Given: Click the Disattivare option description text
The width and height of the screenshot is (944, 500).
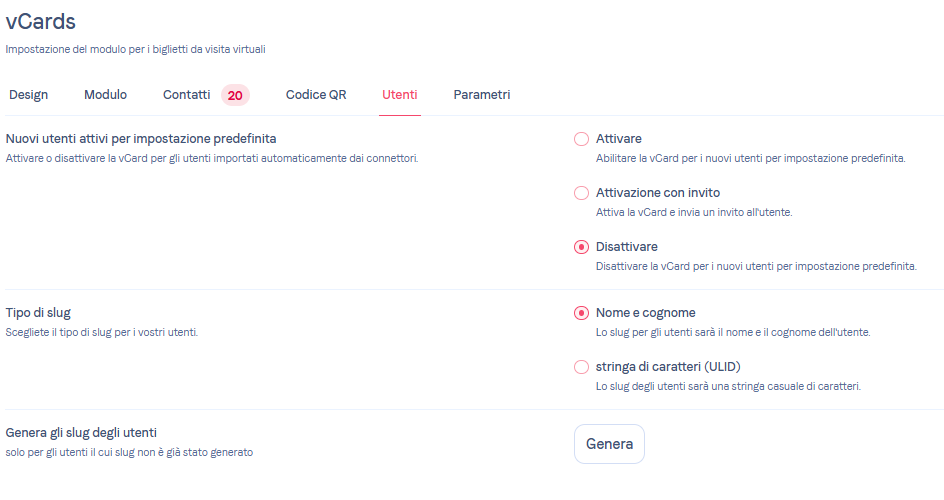Looking at the screenshot, I should [755, 266].
